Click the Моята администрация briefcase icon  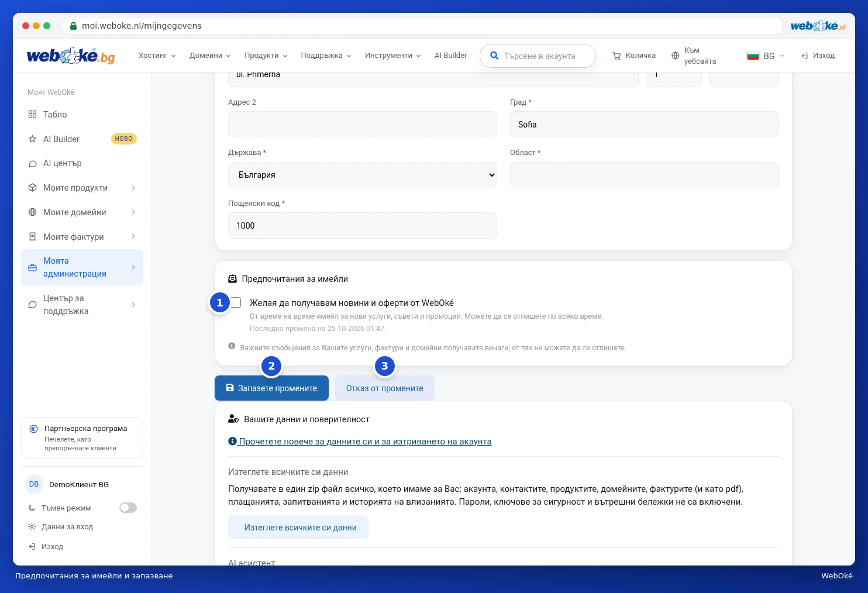pos(33,268)
